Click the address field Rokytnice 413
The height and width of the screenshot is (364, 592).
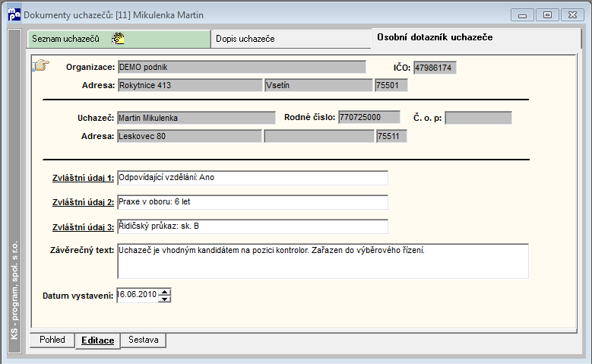[x=190, y=85]
